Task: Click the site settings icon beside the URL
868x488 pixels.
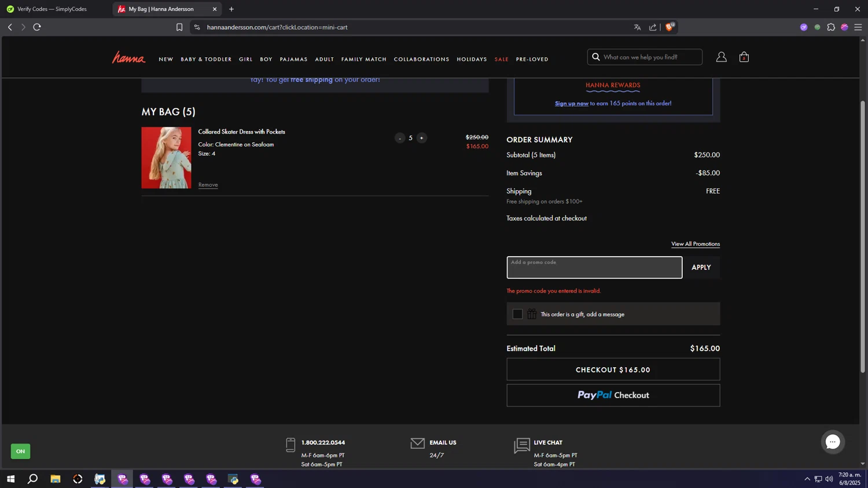Action: tap(197, 27)
